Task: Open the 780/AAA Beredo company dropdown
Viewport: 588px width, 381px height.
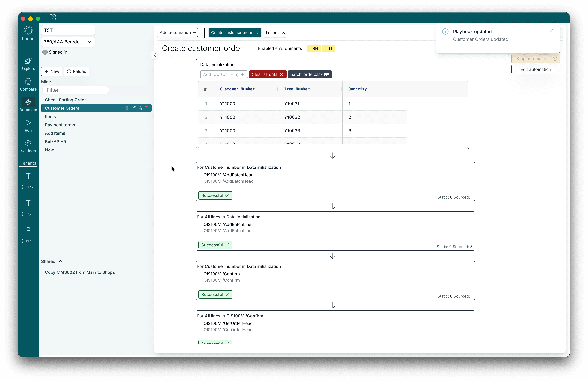Action: [x=68, y=42]
